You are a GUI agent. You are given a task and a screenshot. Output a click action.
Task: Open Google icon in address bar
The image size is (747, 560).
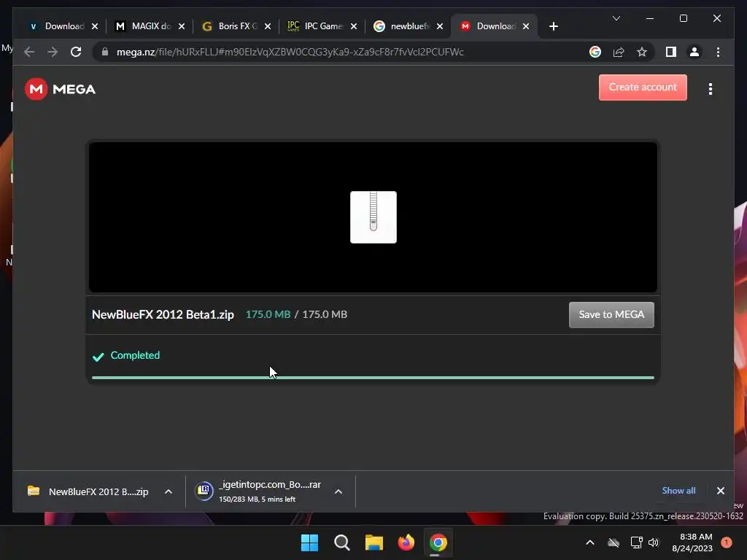point(595,52)
